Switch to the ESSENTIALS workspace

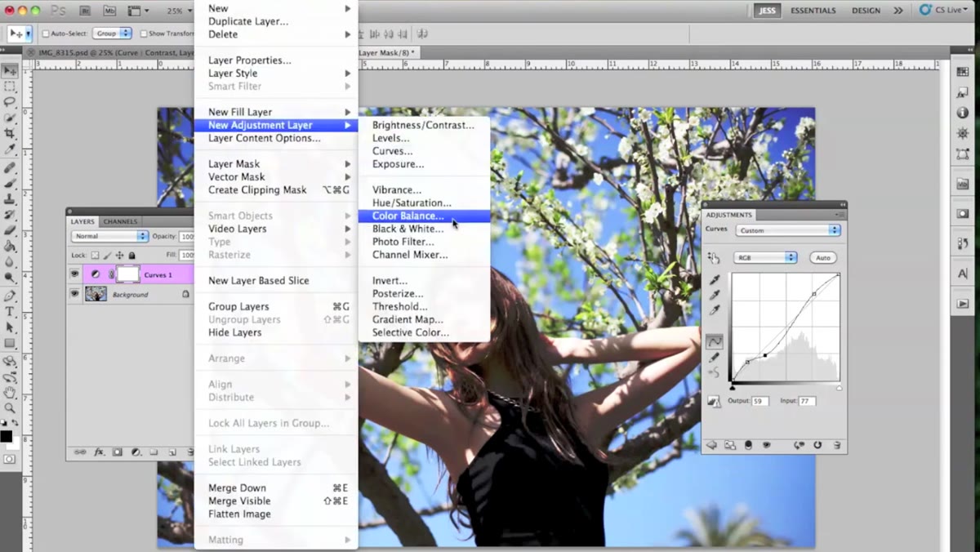813,11
